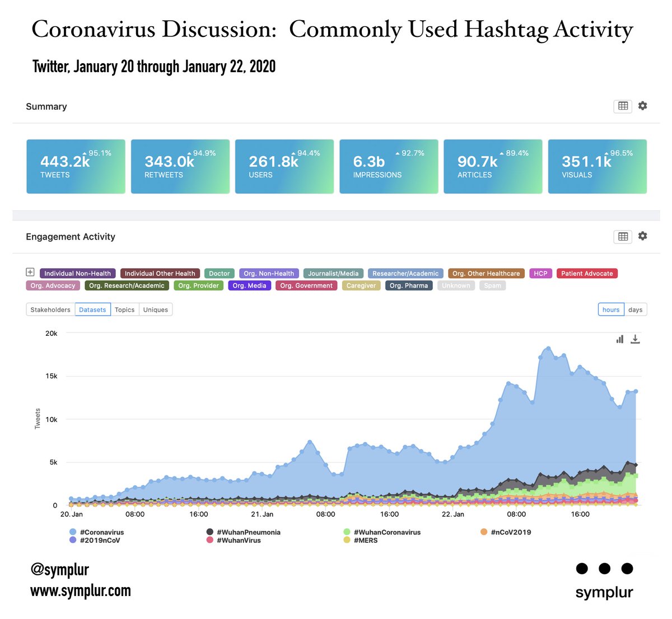Open Summary table view icon
The image size is (672, 619).
(623, 106)
